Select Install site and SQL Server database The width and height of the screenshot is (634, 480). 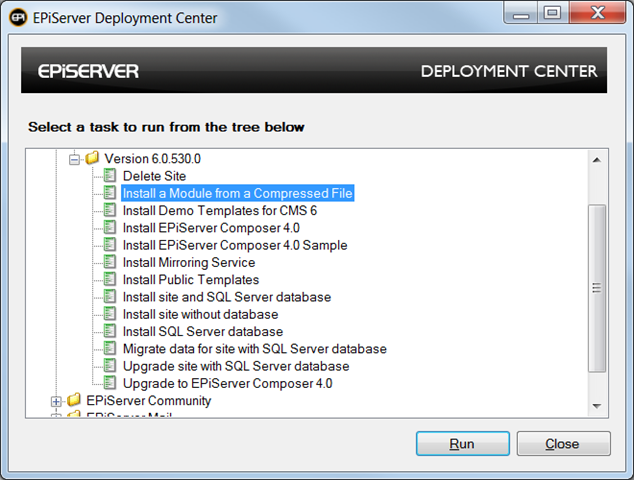226,297
